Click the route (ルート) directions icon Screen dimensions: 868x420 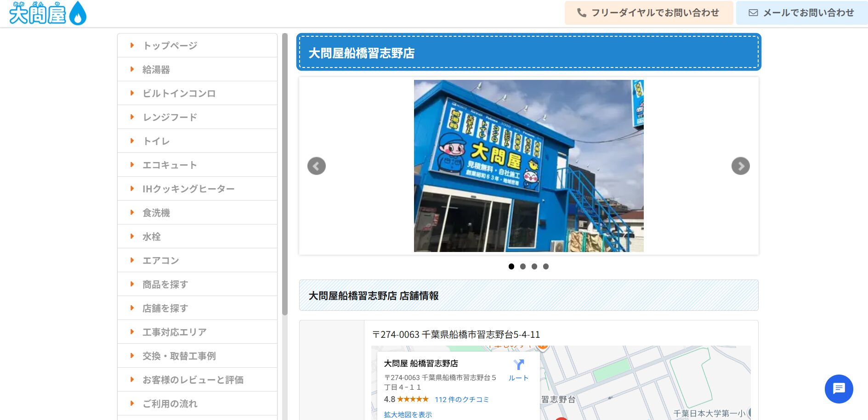pos(518,365)
